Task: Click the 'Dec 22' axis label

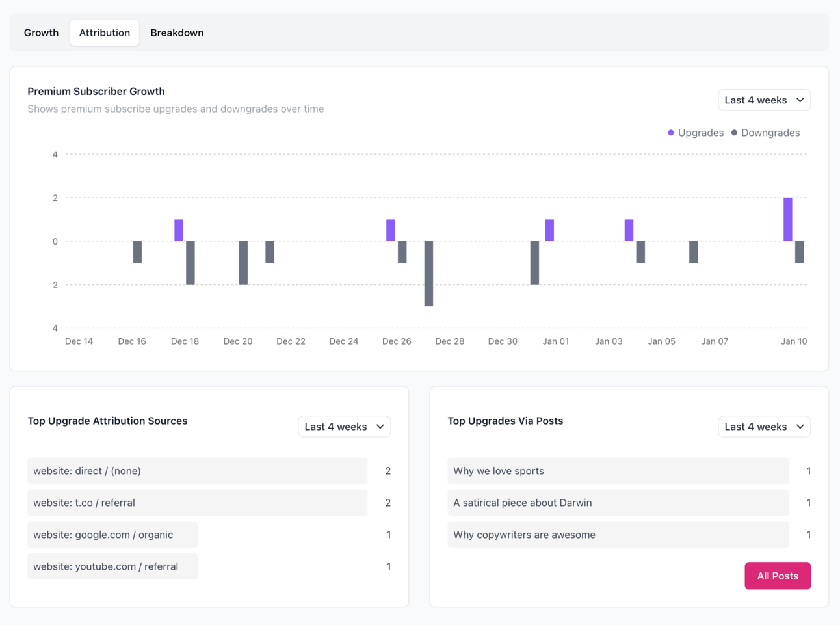Action: 291,341
